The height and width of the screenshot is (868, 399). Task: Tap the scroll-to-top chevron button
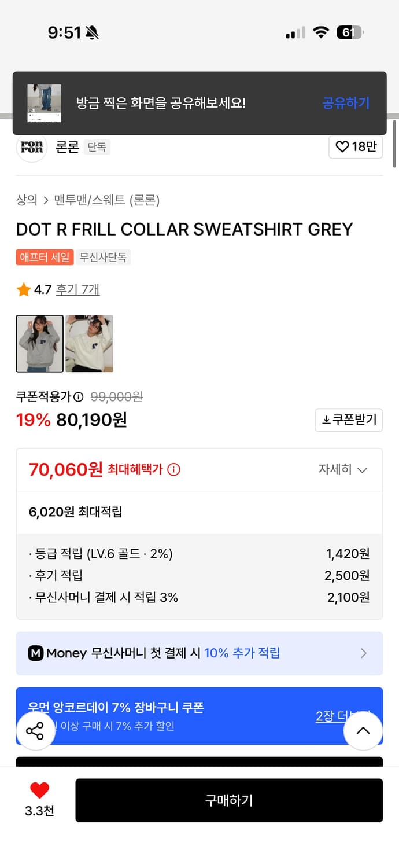[x=363, y=731]
